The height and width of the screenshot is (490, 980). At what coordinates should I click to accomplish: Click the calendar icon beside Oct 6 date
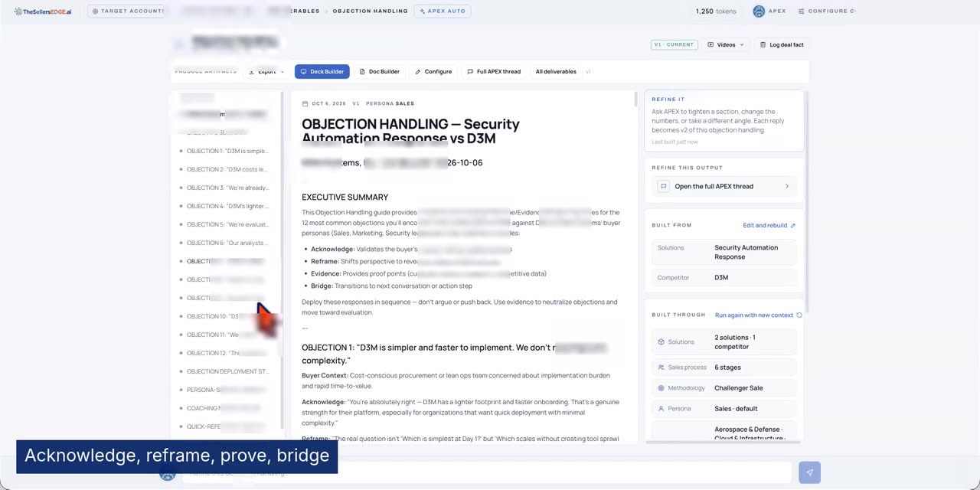coord(305,103)
